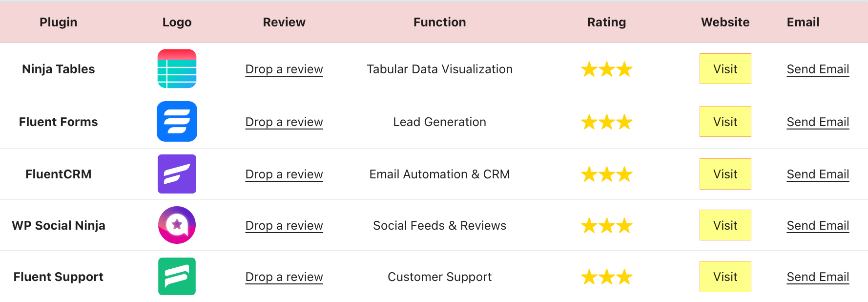Click the WP Social Ninja logo
Image resolution: width=868 pixels, height=302 pixels.
177,225
